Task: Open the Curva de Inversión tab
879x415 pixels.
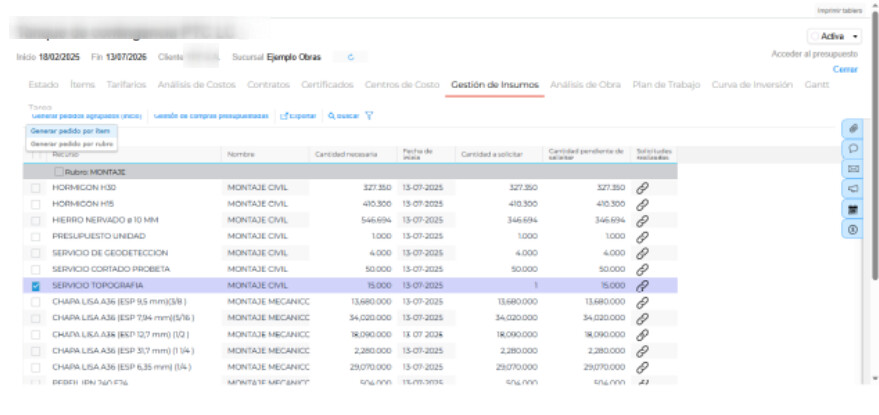Action: [x=752, y=85]
